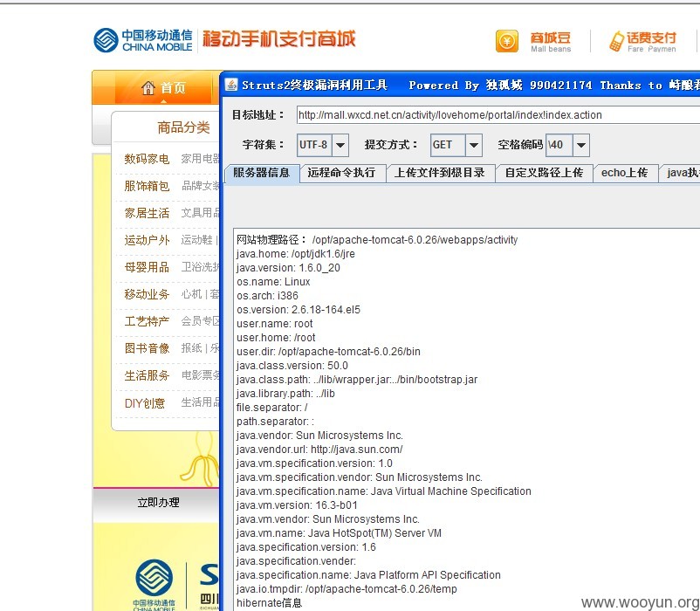Click the java.home: /opt/jdk1.6/jre line
700x611 pixels.
(296, 254)
